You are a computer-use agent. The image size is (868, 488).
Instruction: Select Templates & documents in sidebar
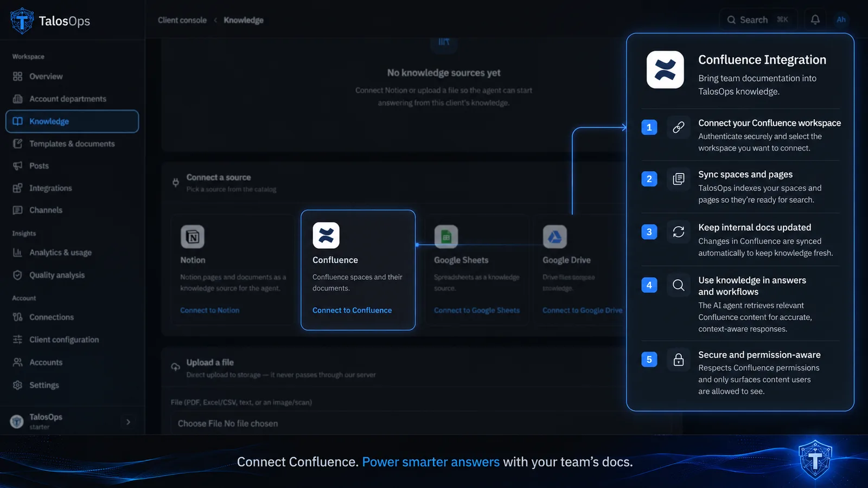72,144
